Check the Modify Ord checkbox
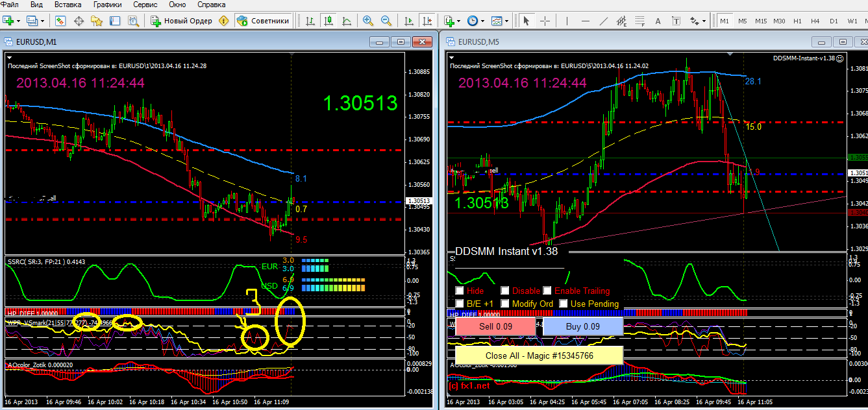The height and width of the screenshot is (410, 868). [505, 303]
